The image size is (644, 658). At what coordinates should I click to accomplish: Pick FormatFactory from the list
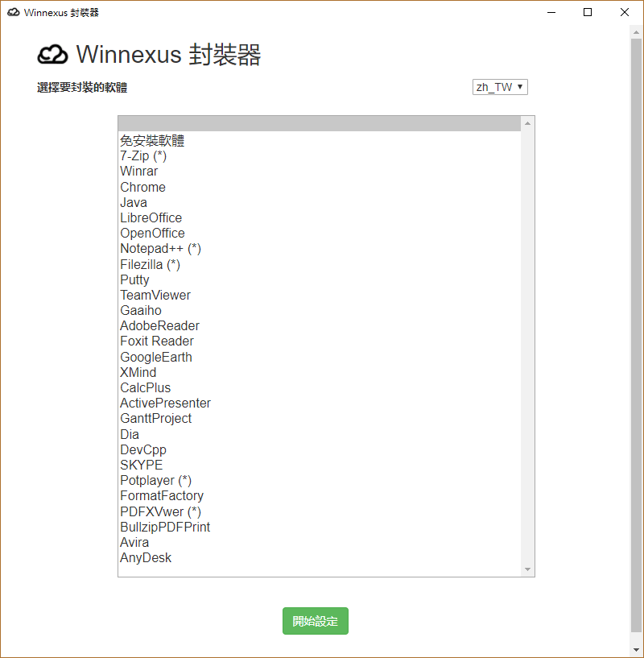coord(320,496)
